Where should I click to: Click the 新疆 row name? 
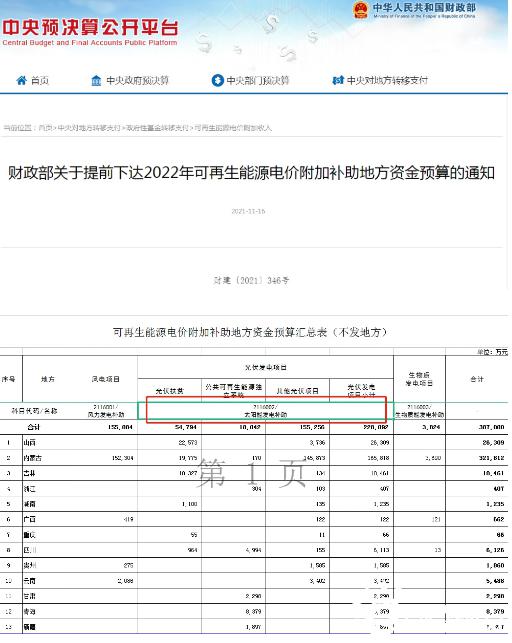click(x=30, y=627)
